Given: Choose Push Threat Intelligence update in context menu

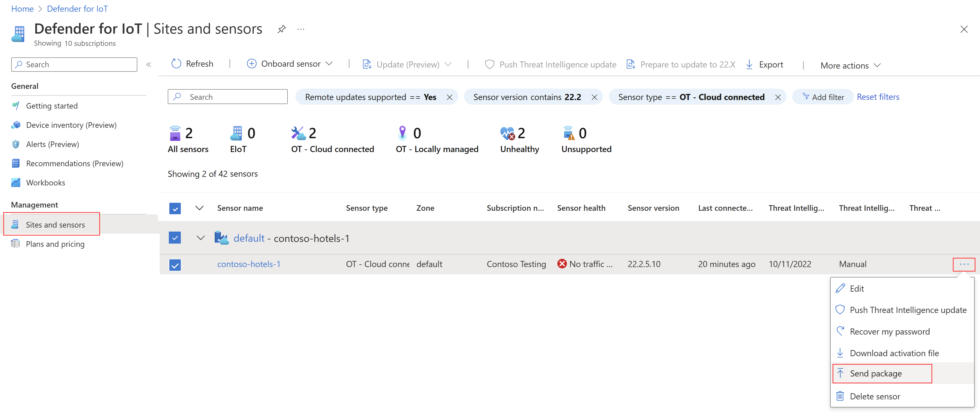Looking at the screenshot, I should coord(902,310).
